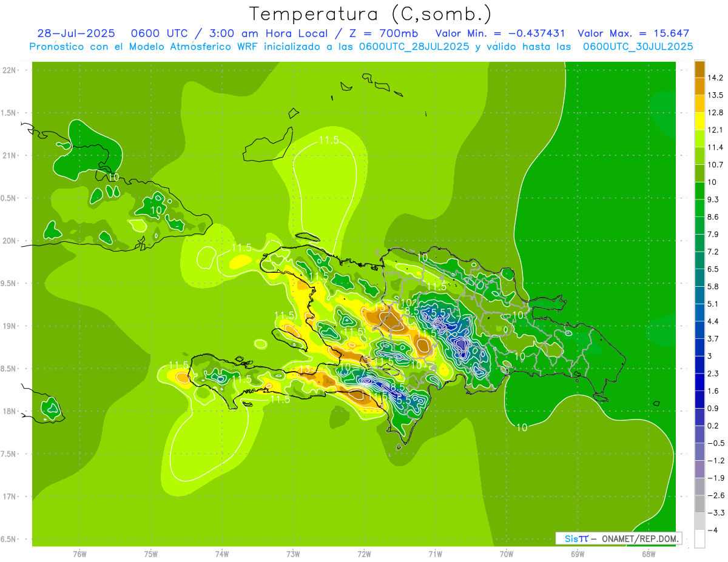Click the dark orange legend band above 14.2

[699, 69]
